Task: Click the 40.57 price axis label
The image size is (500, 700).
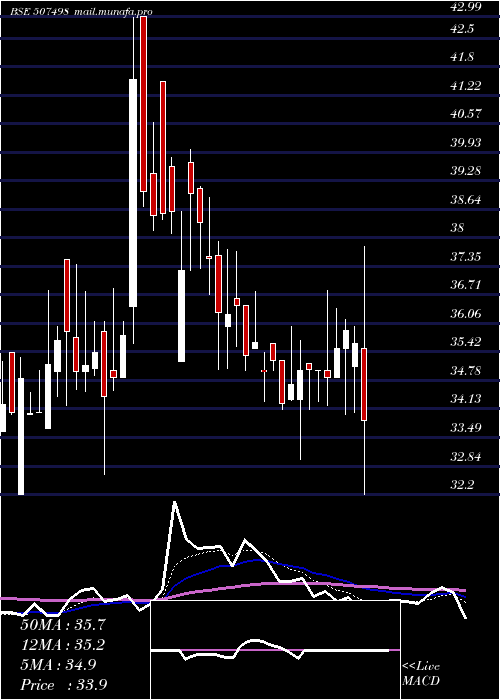Action: pos(467,114)
